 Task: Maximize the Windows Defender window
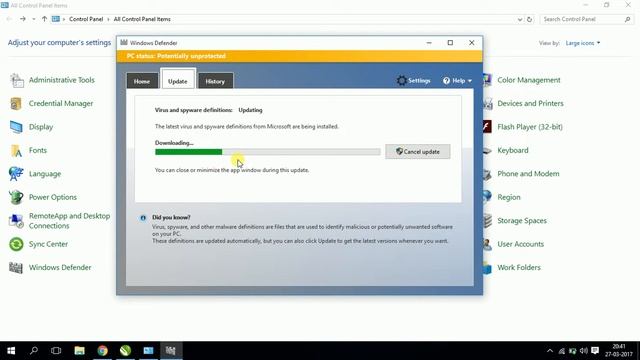(x=450, y=43)
